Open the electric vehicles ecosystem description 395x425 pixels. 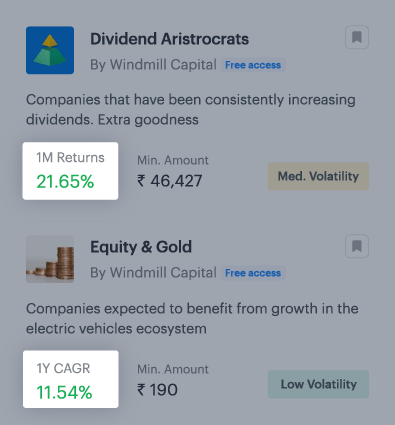(x=192, y=319)
